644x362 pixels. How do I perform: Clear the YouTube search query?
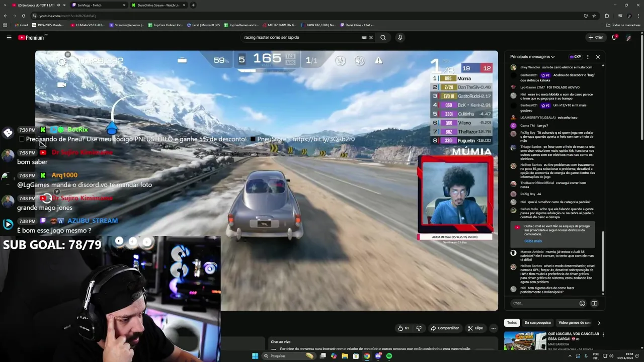point(371,37)
